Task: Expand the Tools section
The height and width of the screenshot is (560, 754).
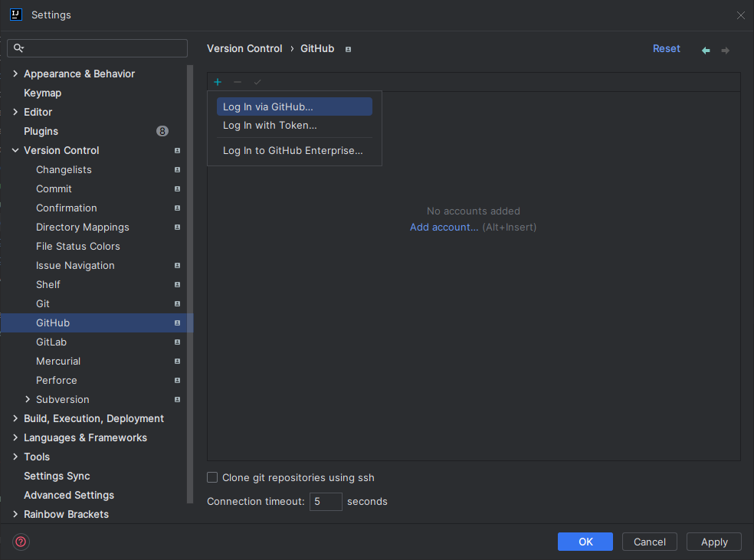Action: click(x=15, y=457)
